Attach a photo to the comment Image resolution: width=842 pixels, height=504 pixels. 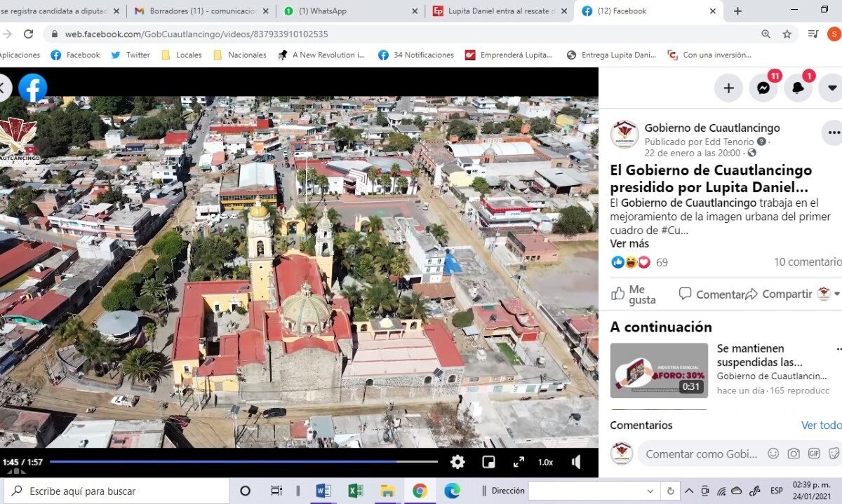794,454
